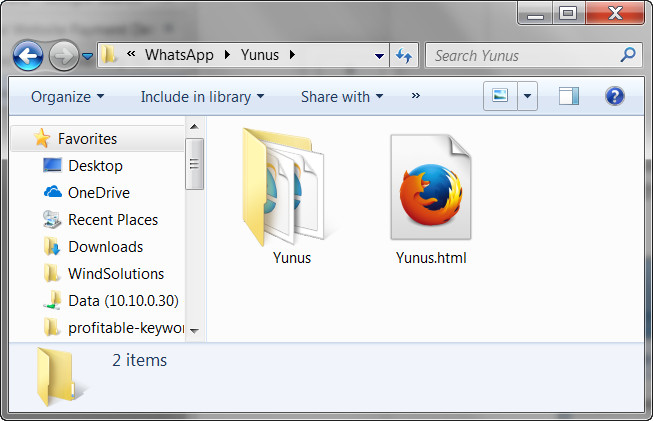Click the Yunus folder name label
The image size is (653, 421).
(292, 258)
